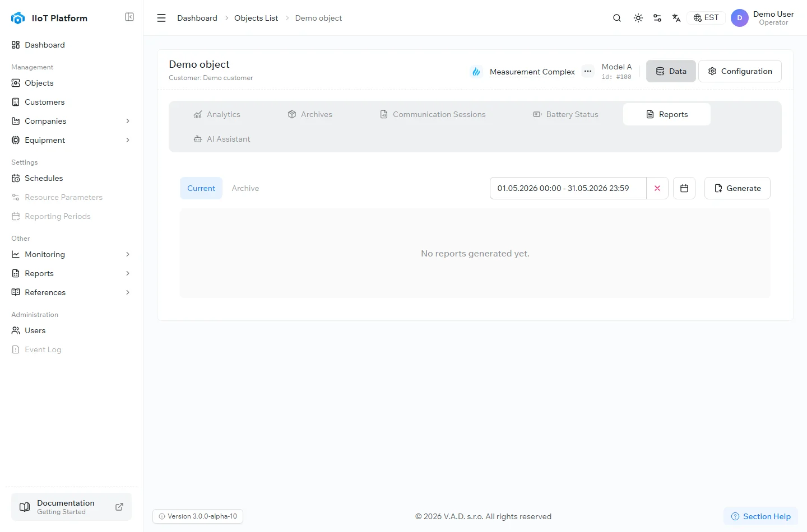Select the Current reports sub-tab
The width and height of the screenshot is (807, 532).
click(x=201, y=188)
